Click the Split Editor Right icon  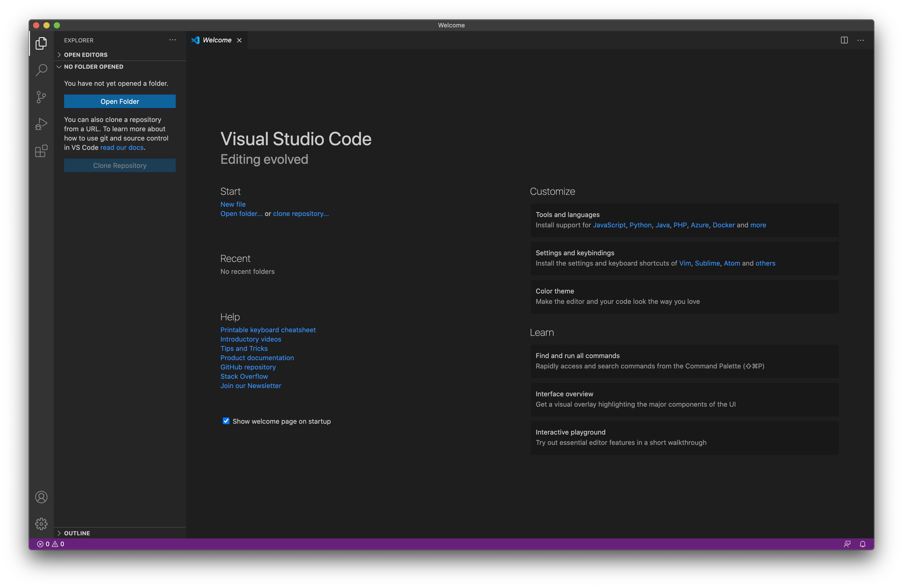tap(844, 40)
